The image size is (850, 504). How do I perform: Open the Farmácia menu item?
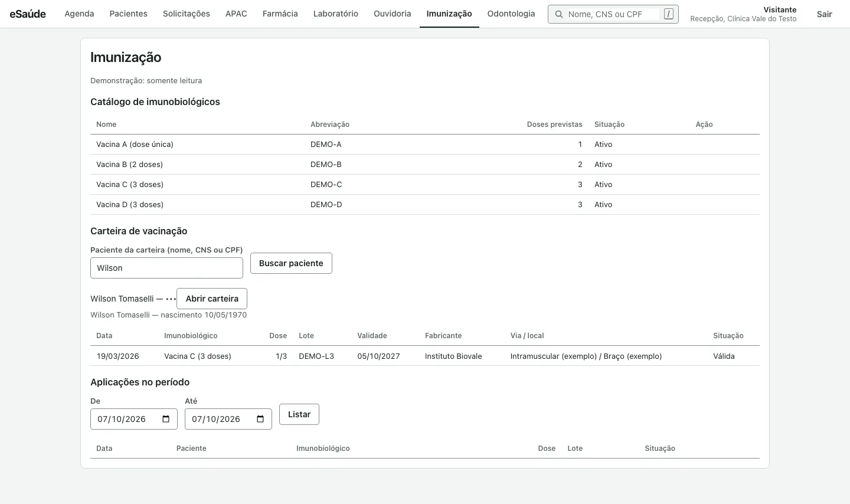[x=280, y=14]
